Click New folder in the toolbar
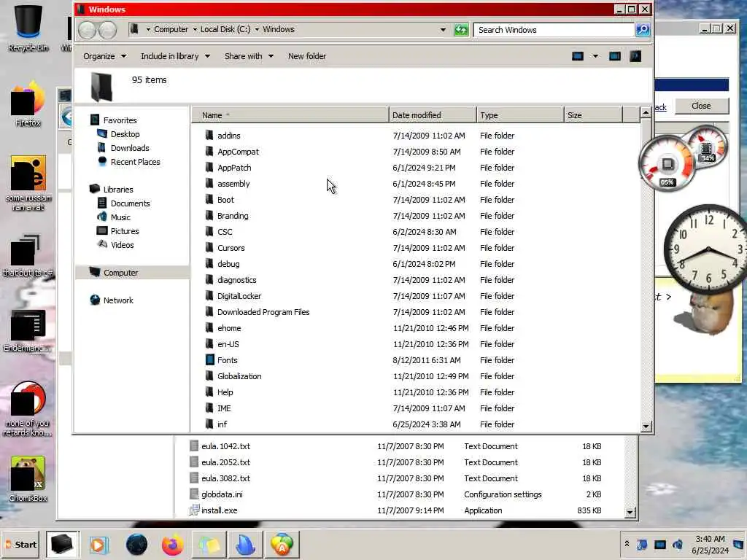The image size is (747, 560). click(x=307, y=56)
